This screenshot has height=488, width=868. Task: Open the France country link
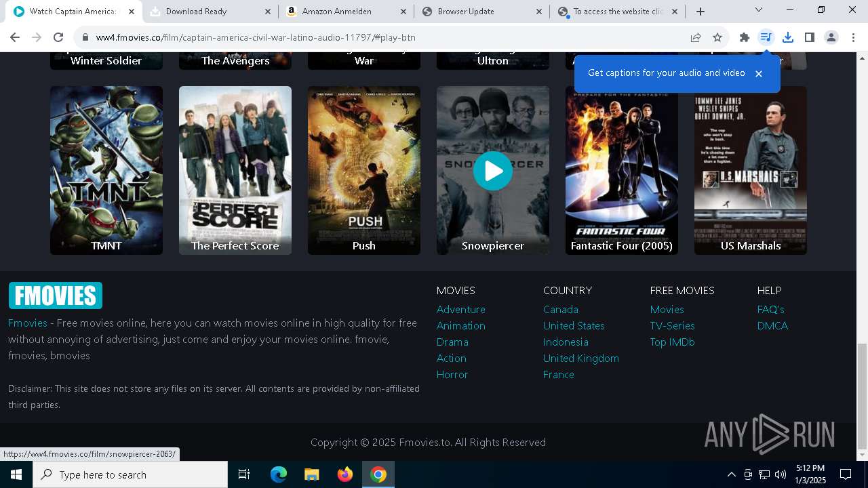(x=559, y=374)
